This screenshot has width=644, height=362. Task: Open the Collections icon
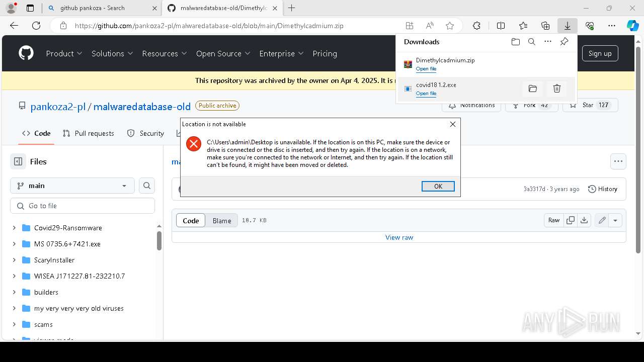[545, 26]
